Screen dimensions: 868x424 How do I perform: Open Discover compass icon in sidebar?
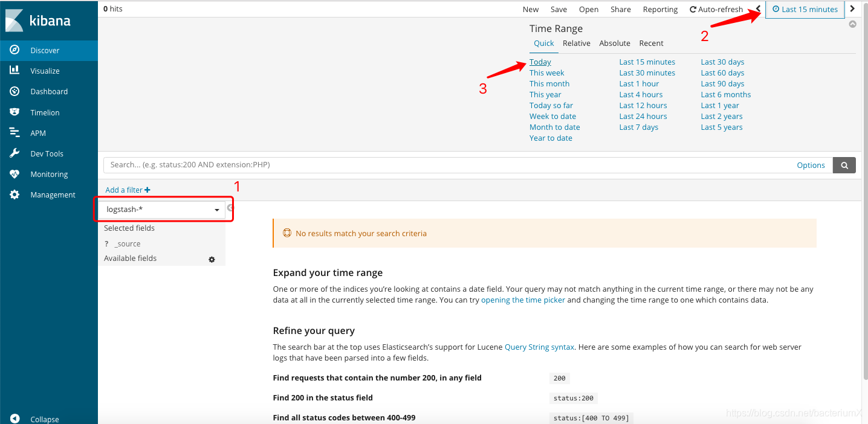point(15,50)
